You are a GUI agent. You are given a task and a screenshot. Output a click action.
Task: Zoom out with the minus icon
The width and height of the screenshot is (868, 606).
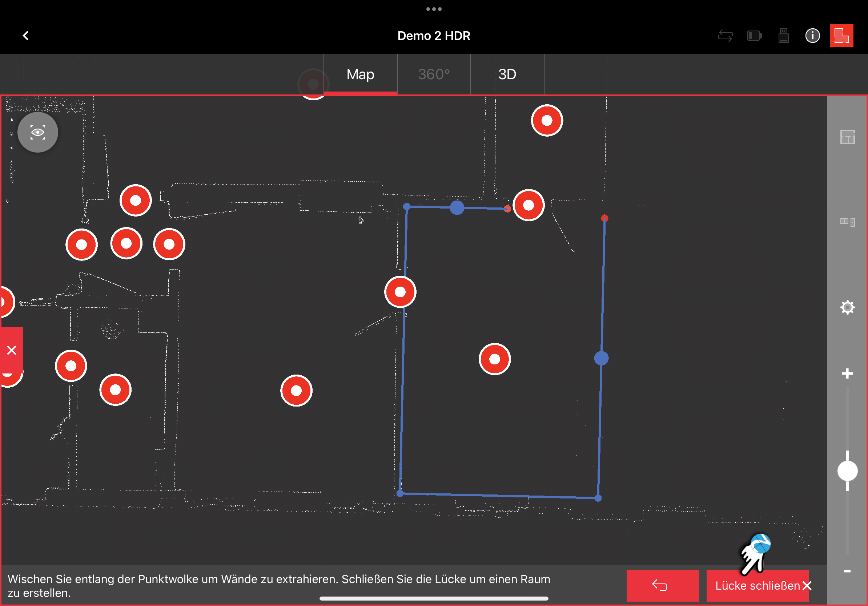(x=847, y=571)
